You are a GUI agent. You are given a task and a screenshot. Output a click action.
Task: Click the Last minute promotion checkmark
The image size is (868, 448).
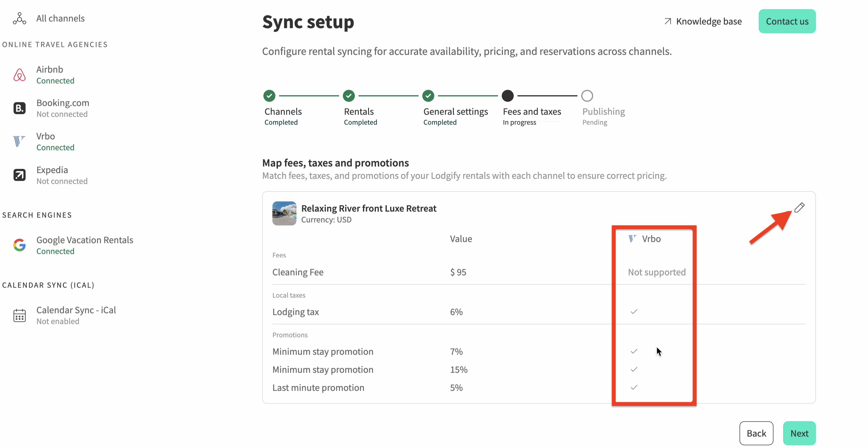(634, 387)
